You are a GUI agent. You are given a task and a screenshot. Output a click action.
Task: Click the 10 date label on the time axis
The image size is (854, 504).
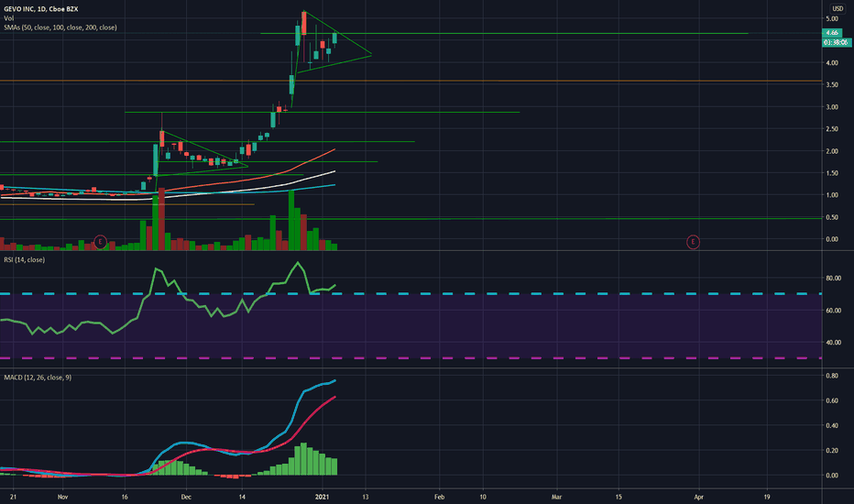pyautogui.click(x=483, y=497)
